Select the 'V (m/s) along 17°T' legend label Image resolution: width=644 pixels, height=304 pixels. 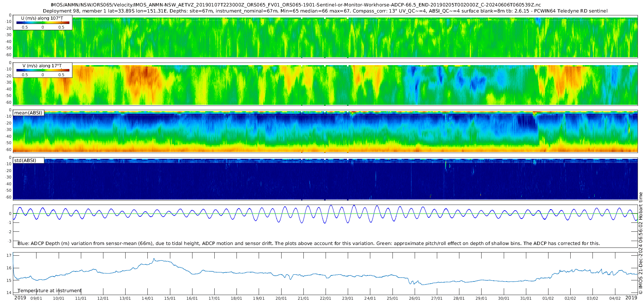click(42, 65)
